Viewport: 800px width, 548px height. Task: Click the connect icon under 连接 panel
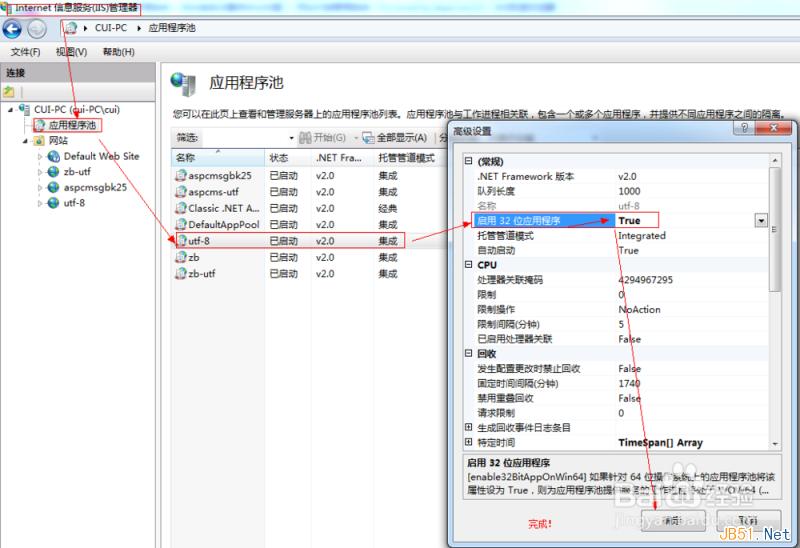coord(9,92)
